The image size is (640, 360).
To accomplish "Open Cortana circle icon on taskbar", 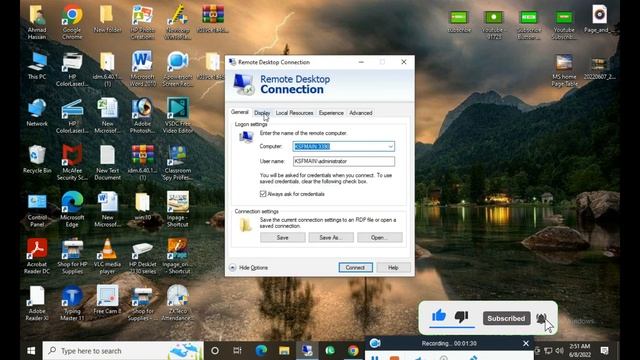I will 215,351.
